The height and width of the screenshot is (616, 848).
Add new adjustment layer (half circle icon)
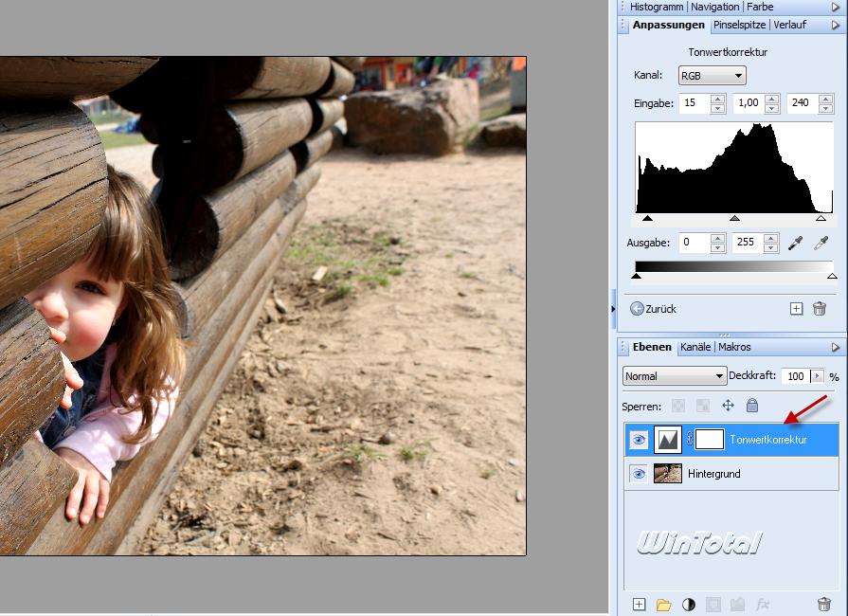(689, 604)
